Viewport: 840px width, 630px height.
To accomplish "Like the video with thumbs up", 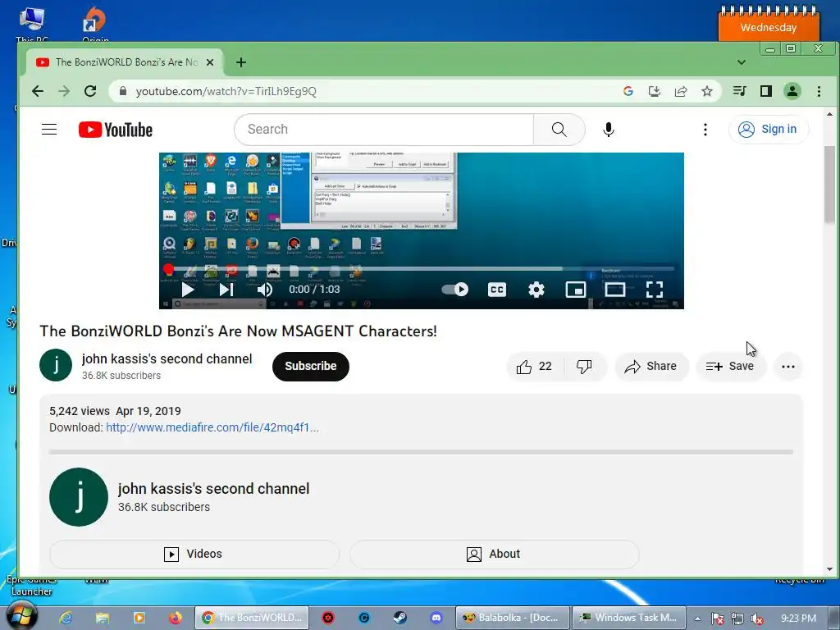I will [535, 367].
